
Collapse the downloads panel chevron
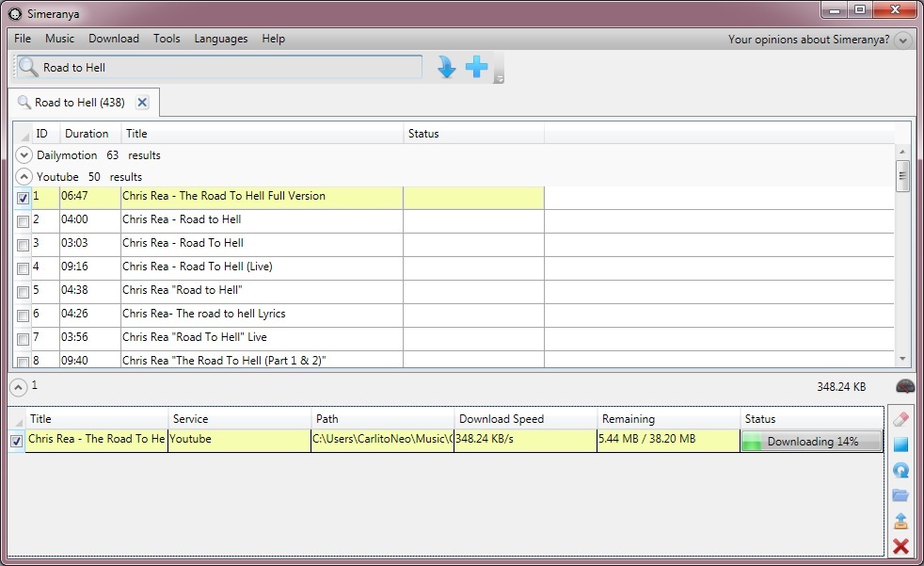point(18,387)
